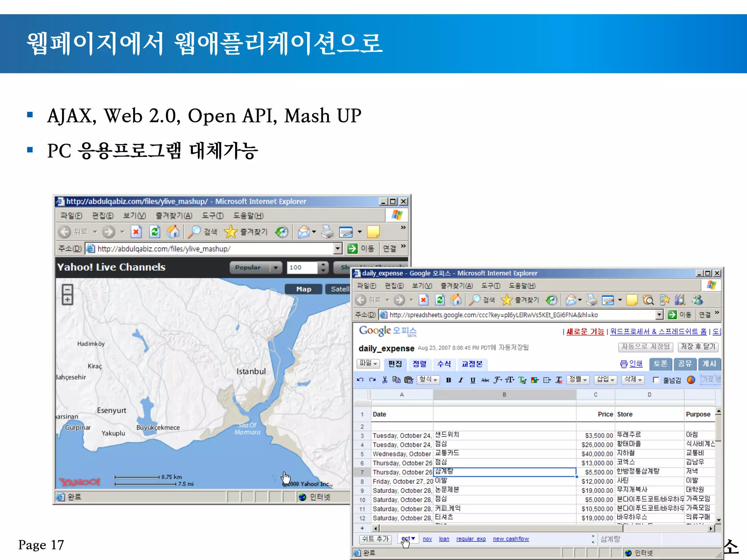Open the 형식 format dropdown

[428, 380]
